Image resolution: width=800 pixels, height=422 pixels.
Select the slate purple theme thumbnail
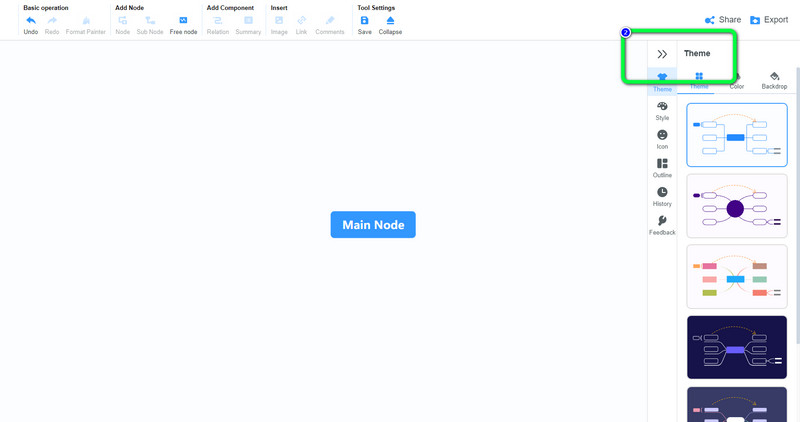pyautogui.click(x=737, y=404)
